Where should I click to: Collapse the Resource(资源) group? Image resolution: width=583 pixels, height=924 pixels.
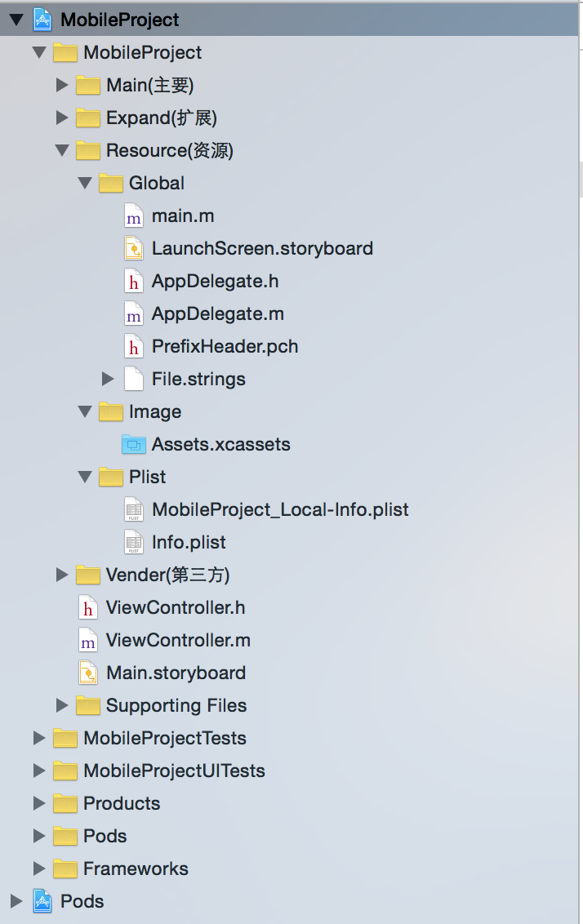tap(62, 151)
